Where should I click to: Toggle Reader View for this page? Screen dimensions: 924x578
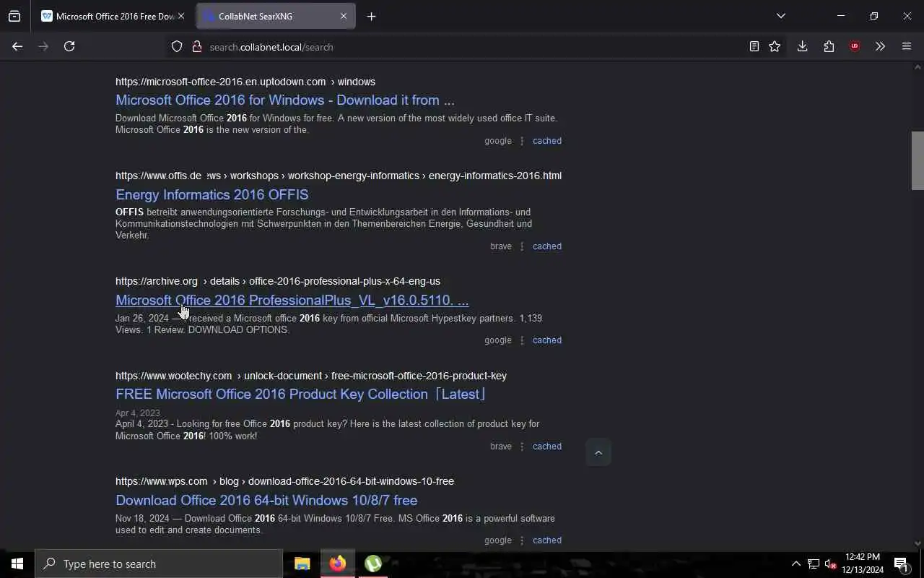(754, 46)
